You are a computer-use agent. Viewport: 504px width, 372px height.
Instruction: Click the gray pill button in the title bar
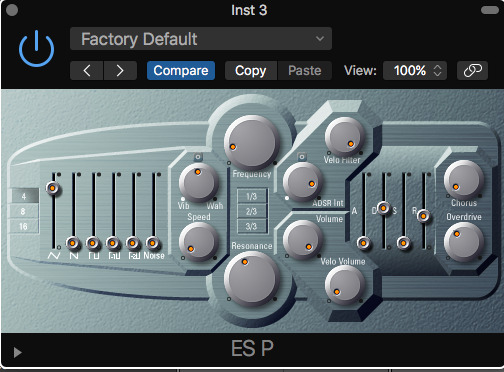490,10
